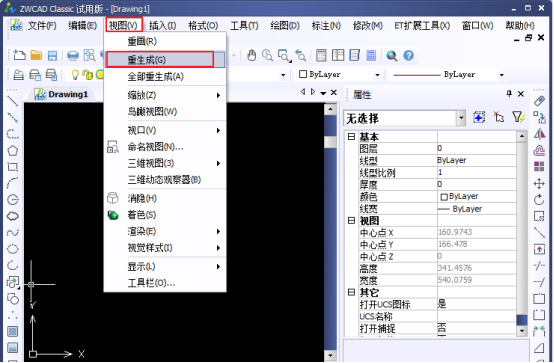The image size is (554, 363).
Task: Expand the 视口(V) submenu
Action: [165, 130]
